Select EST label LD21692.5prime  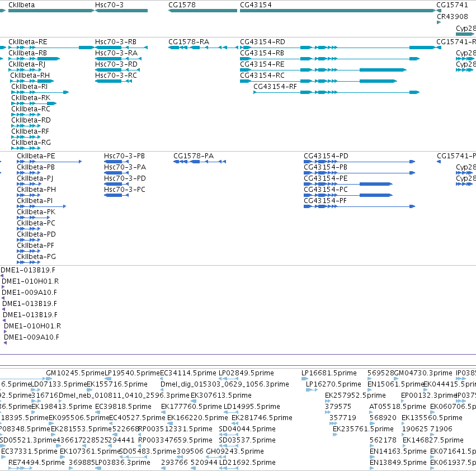[x=247, y=463]
